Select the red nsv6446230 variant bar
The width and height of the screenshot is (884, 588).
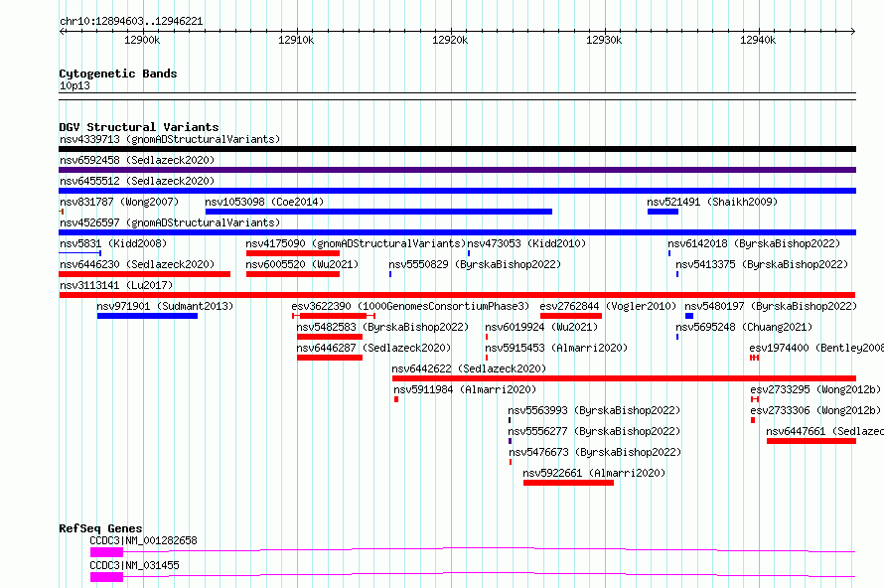click(144, 274)
